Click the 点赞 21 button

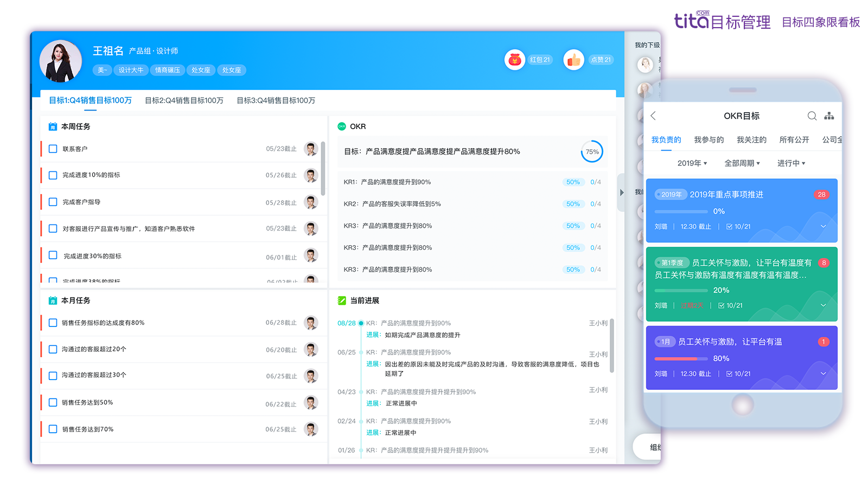tap(601, 60)
